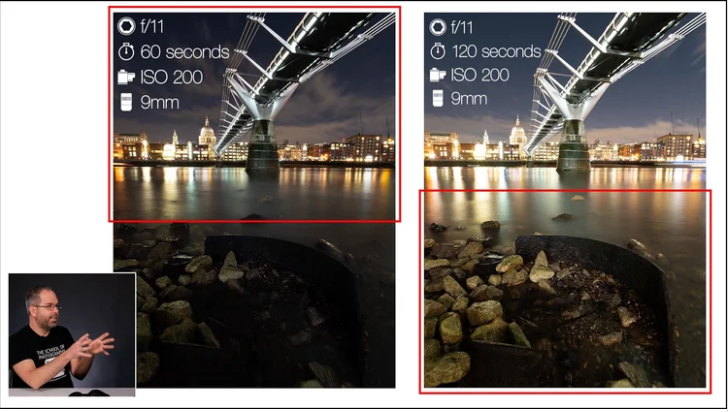Click the stopwatch icon beside "120 seconds"
The image size is (728, 412).
pos(437,51)
